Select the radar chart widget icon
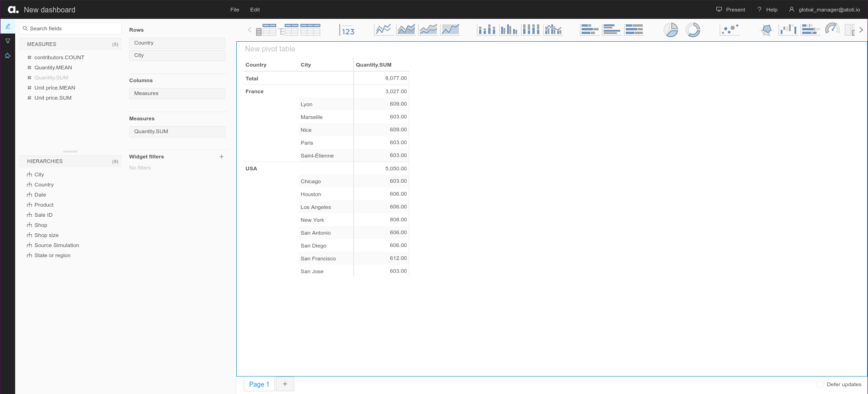The image size is (868, 394). pos(766,30)
